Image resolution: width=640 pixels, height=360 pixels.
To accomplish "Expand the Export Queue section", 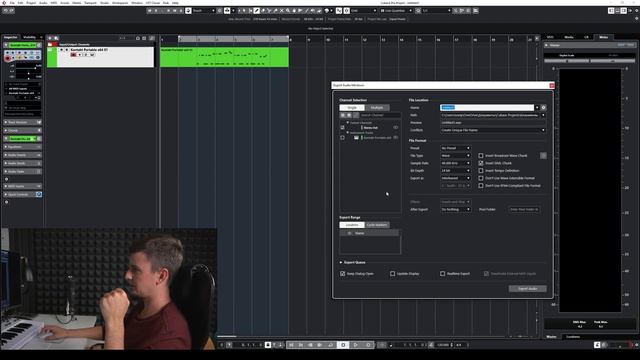I will click(x=341, y=262).
